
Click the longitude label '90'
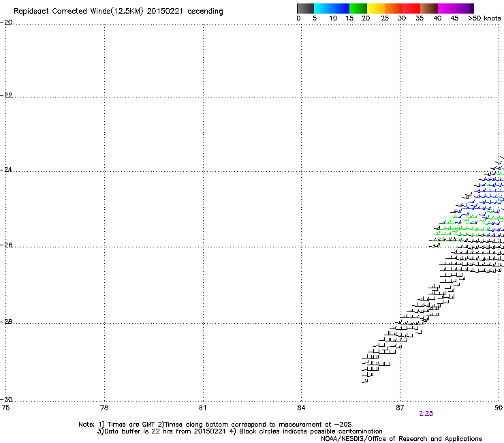pyautogui.click(x=499, y=408)
